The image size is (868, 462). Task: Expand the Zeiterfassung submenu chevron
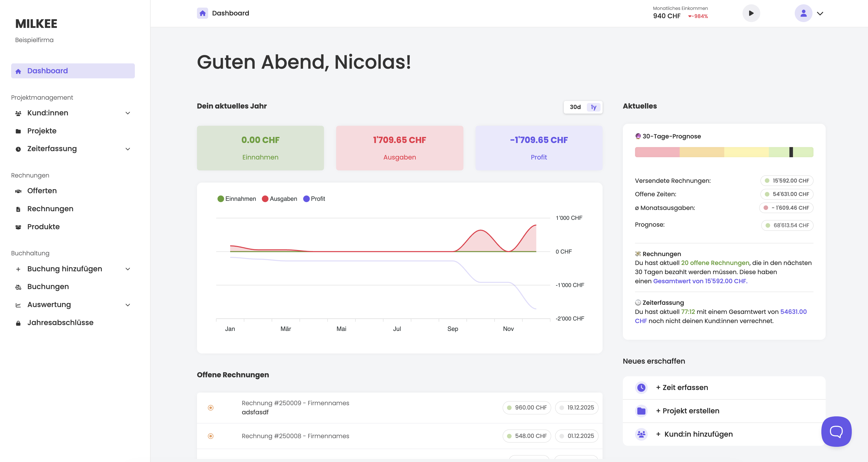[128, 149]
